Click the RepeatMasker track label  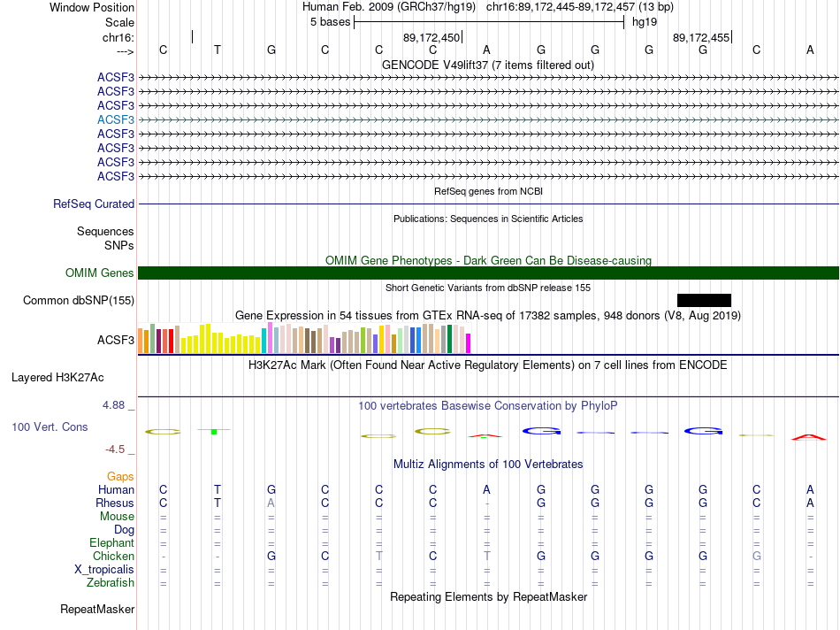[x=97, y=609]
